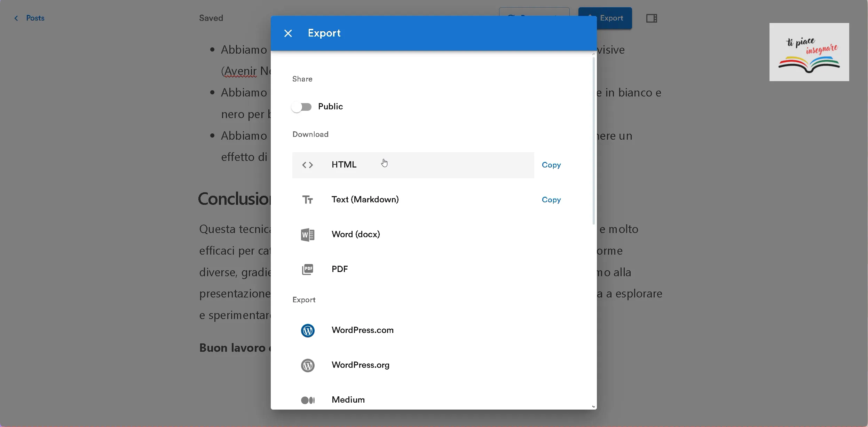Copy the HTML to clipboard
Screen dimensions: 868x427
(x=551, y=165)
